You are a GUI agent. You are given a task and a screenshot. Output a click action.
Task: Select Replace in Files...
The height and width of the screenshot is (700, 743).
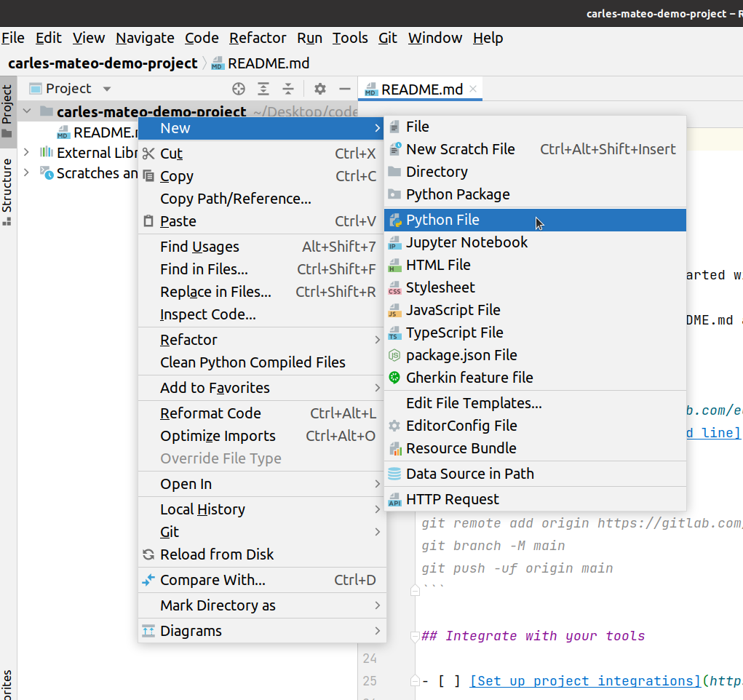point(262,292)
